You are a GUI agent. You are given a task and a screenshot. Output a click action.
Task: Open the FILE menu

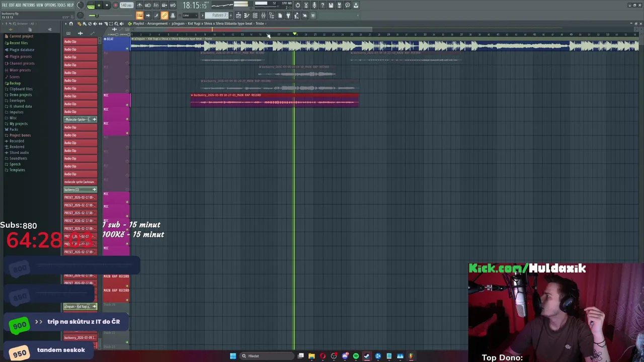pos(5,5)
